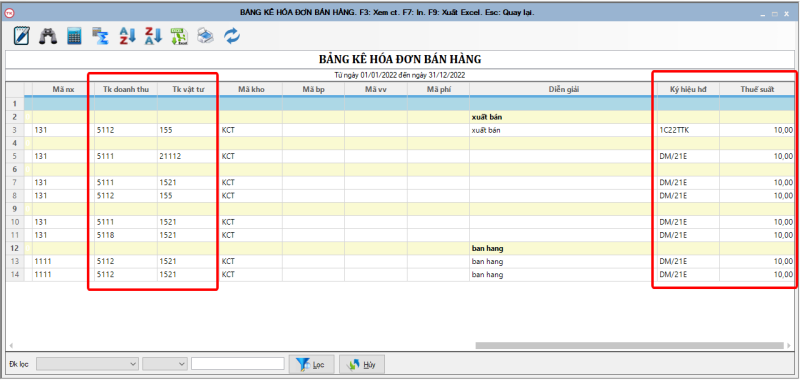800x381 pixels.
Task: Sort ascending with the A-Z icon
Action: tap(127, 36)
